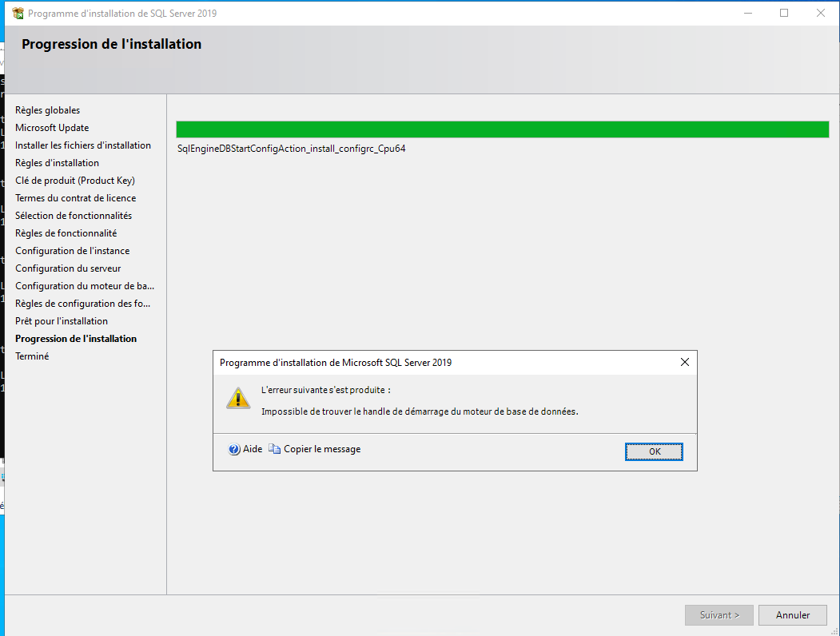
Task: Select Configuration du serveur step
Action: [x=68, y=268]
